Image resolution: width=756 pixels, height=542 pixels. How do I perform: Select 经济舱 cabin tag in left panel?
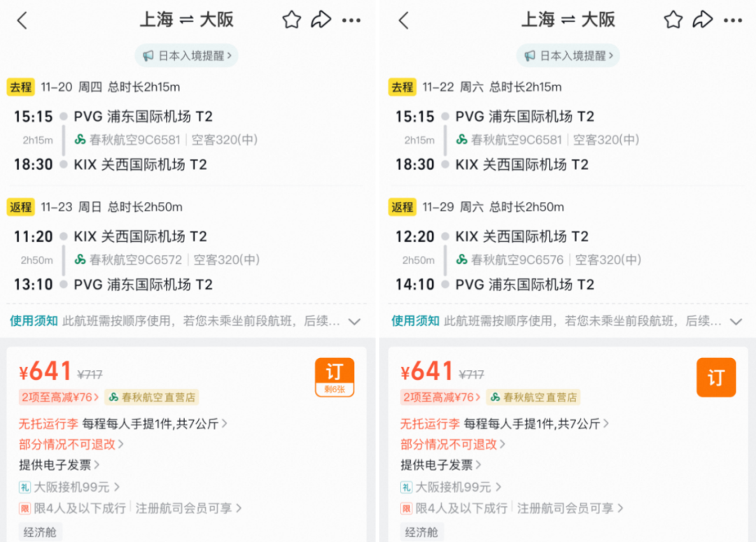click(40, 532)
